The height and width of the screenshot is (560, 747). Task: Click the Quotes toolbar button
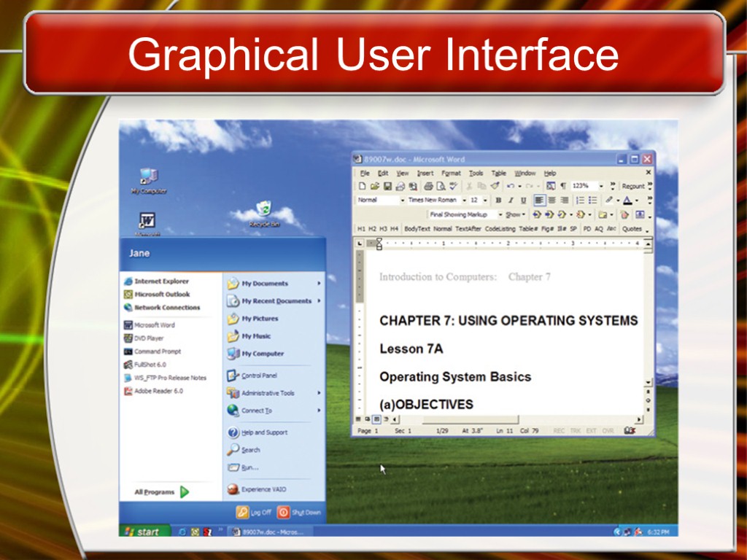632,229
